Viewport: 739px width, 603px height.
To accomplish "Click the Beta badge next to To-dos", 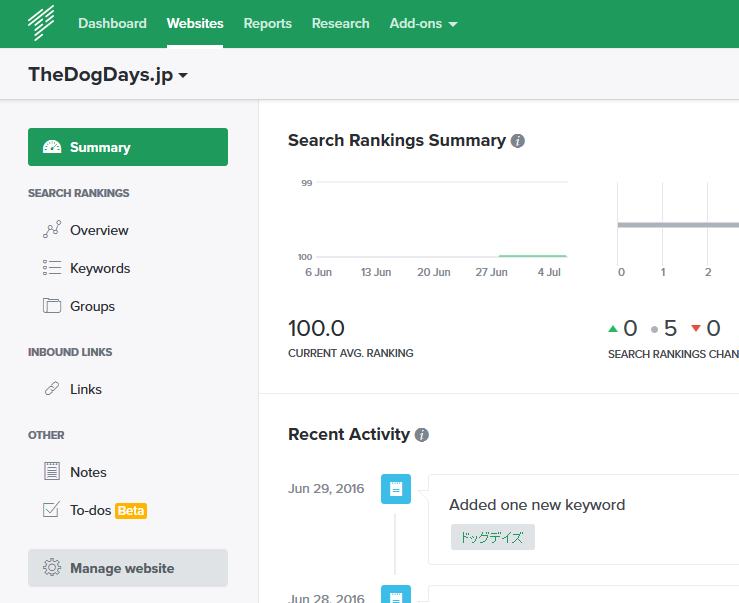I will click(131, 511).
